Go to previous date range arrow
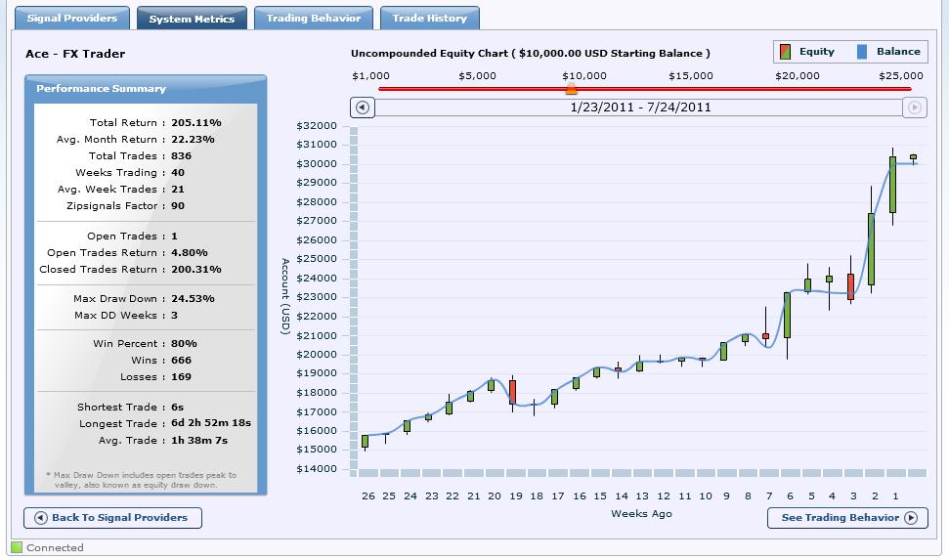The image size is (949, 560). click(x=362, y=108)
